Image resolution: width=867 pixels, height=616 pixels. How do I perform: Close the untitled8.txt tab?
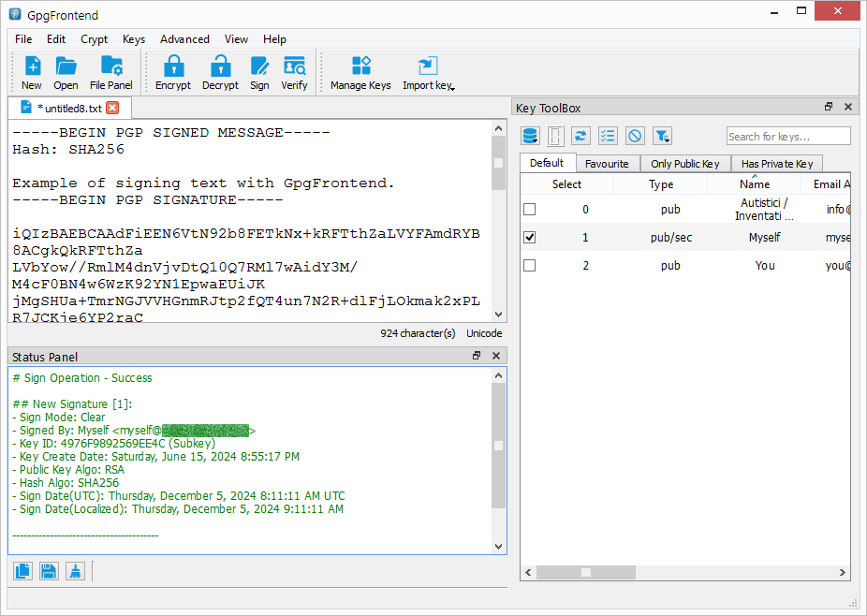[x=112, y=108]
